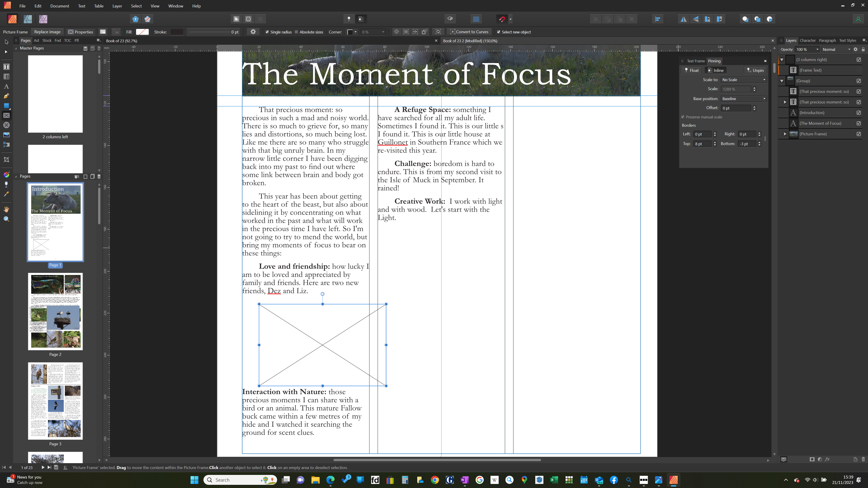Open the Layer menu

(117, 6)
